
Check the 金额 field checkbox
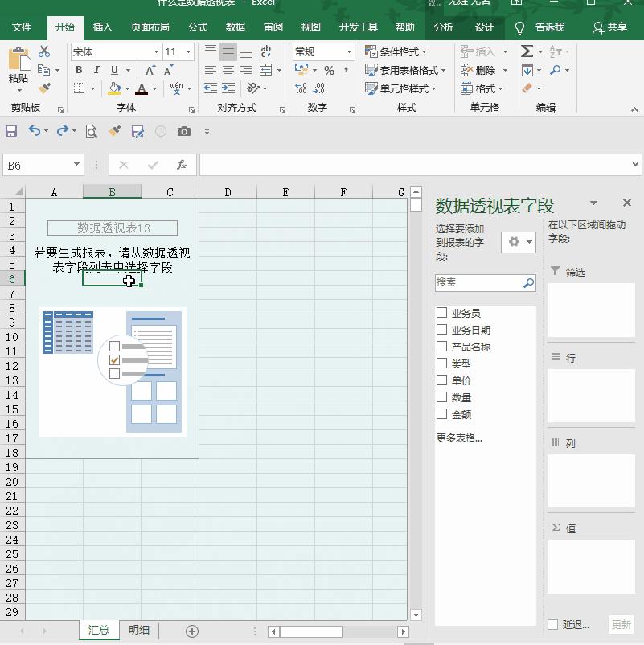click(x=441, y=414)
